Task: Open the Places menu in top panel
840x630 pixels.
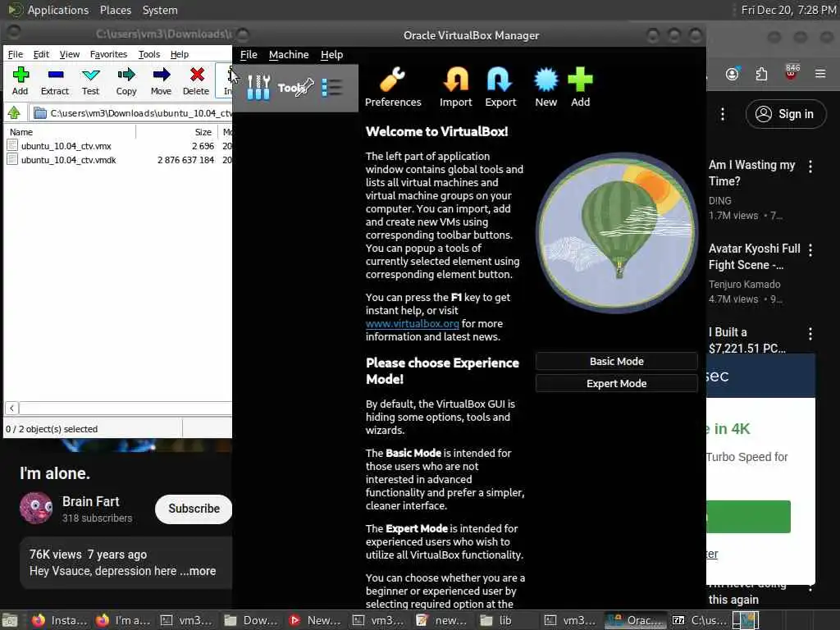Action: 116,10
